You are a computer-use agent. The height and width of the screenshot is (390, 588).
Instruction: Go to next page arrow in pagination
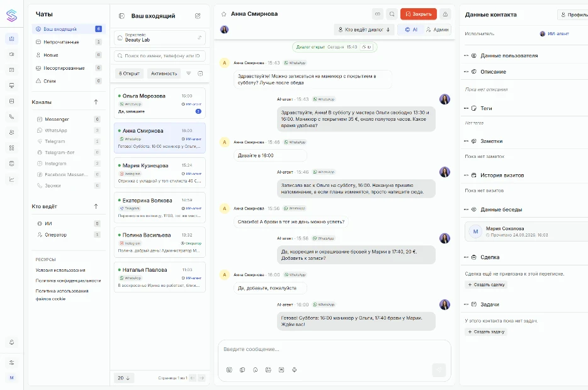pos(201,378)
